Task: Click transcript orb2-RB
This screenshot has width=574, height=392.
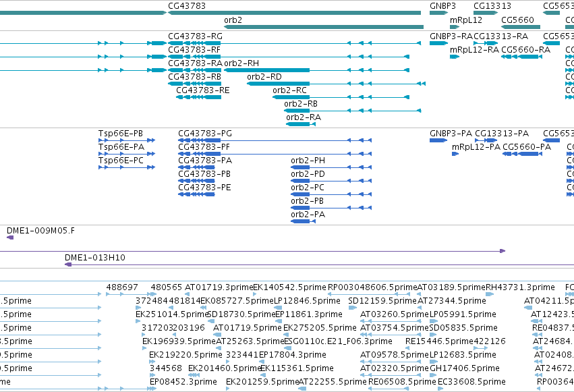Action: [301, 104]
